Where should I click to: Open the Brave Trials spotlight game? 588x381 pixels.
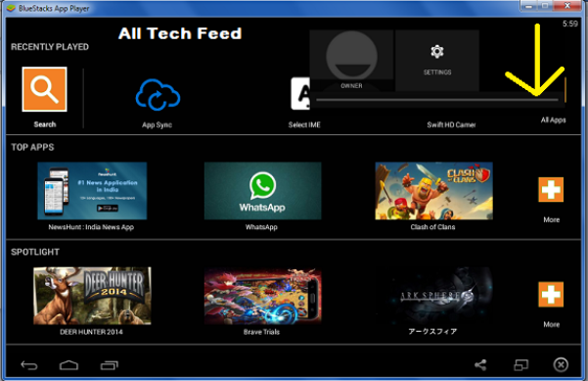pos(262,296)
